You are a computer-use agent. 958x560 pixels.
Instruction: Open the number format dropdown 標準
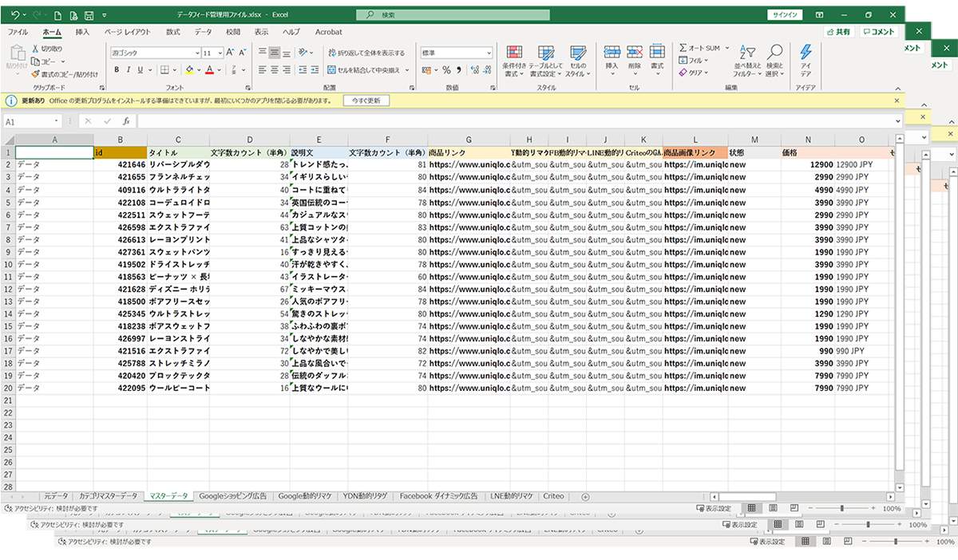click(x=489, y=53)
